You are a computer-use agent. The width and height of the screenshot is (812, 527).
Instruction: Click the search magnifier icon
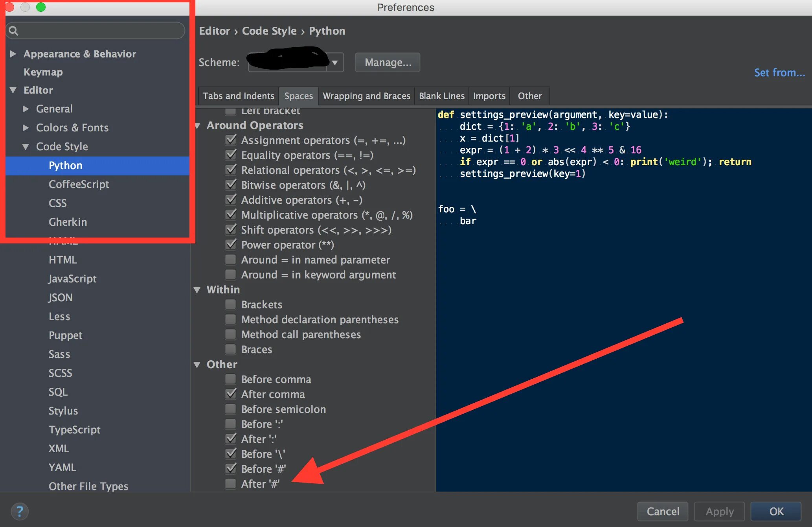pos(13,31)
